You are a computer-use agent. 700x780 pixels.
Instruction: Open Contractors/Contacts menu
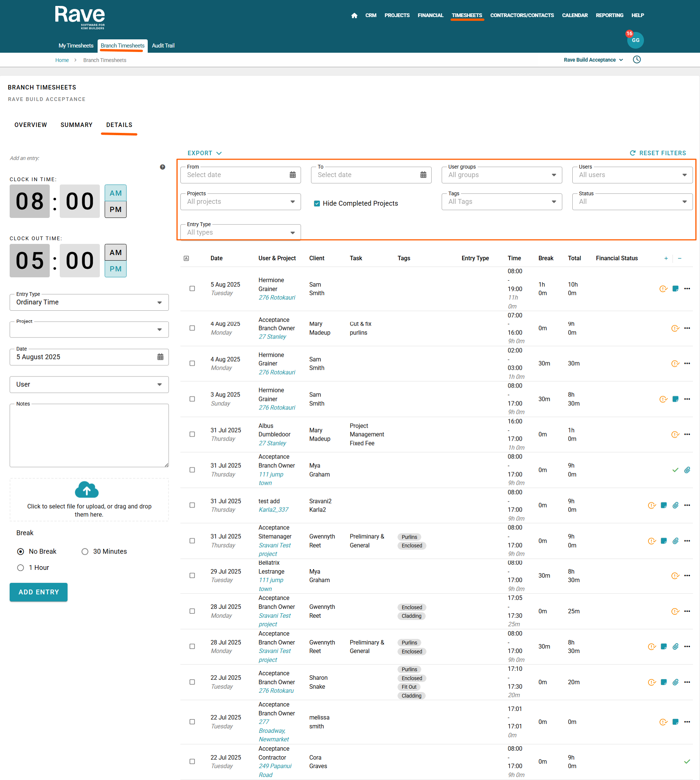[522, 15]
